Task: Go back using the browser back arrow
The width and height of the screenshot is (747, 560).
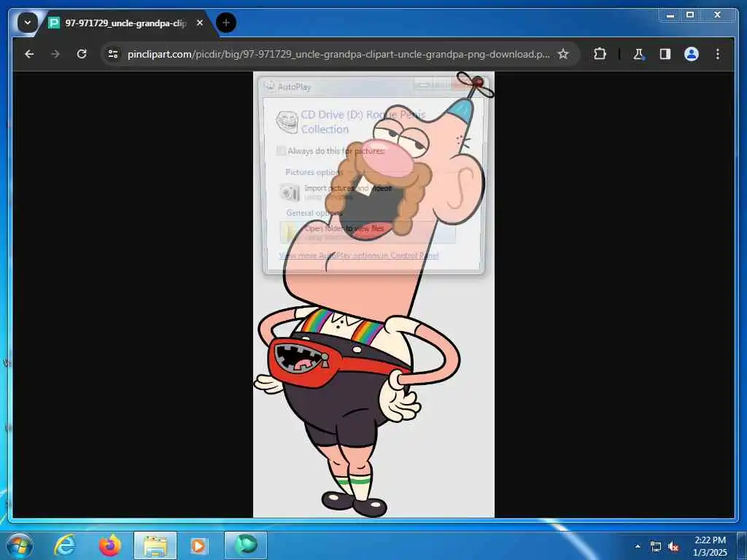Action: (29, 54)
